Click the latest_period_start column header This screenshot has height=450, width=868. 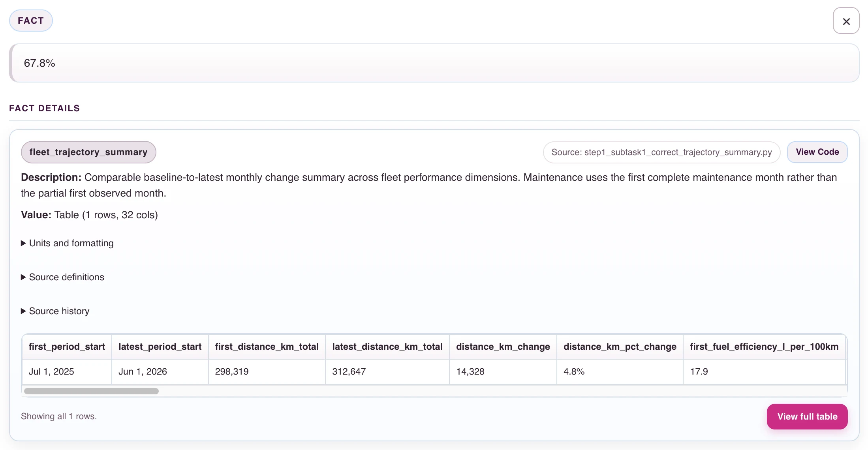click(160, 347)
